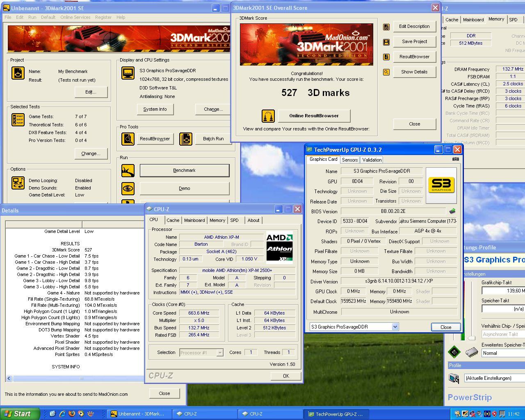Click the S3 Graphics logo in GPU-Z
525x420 pixels.
[x=441, y=185]
